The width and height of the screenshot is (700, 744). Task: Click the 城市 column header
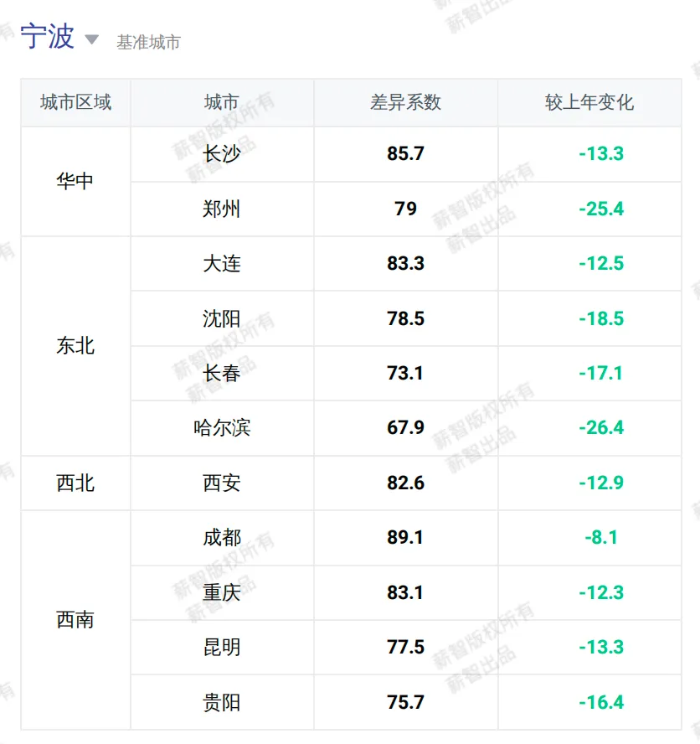222,102
